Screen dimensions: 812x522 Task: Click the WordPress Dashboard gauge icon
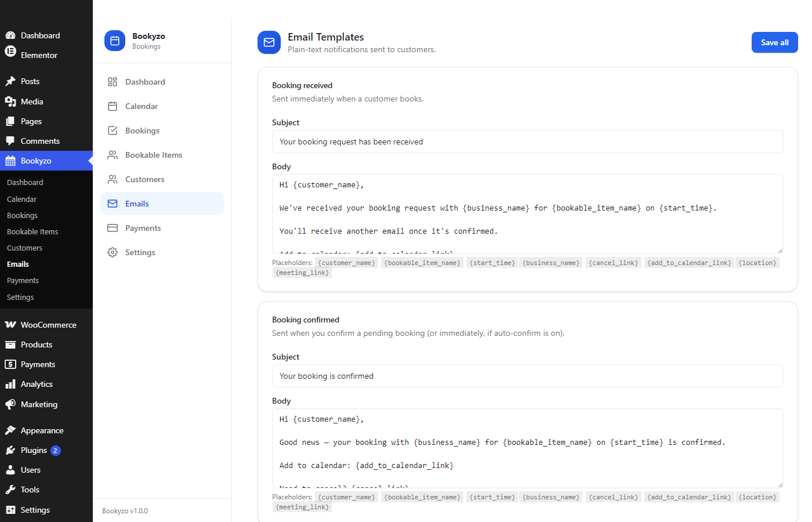click(10, 35)
